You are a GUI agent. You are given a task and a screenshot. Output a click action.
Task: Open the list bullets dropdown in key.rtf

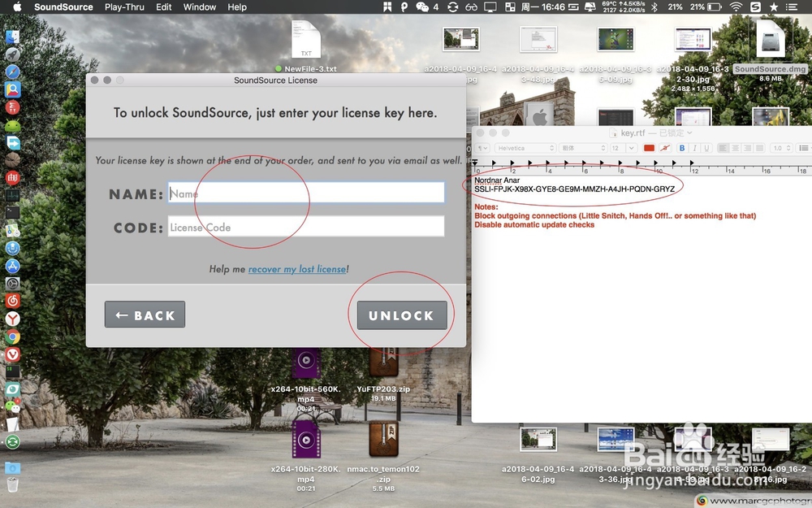point(803,148)
